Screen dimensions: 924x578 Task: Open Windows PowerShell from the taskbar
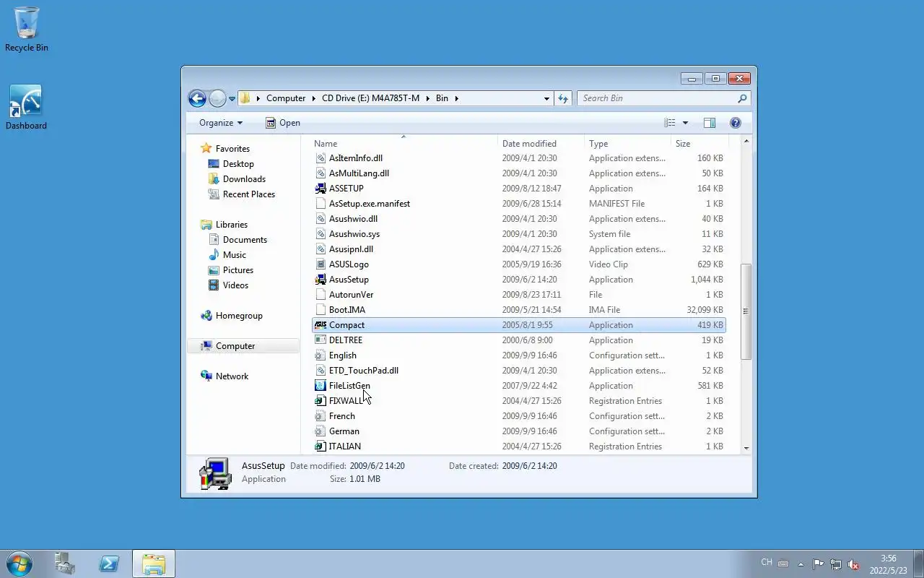pyautogui.click(x=109, y=564)
